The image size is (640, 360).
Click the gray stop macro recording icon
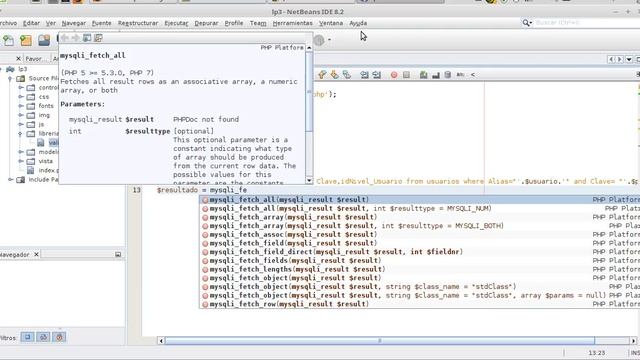click(406, 75)
